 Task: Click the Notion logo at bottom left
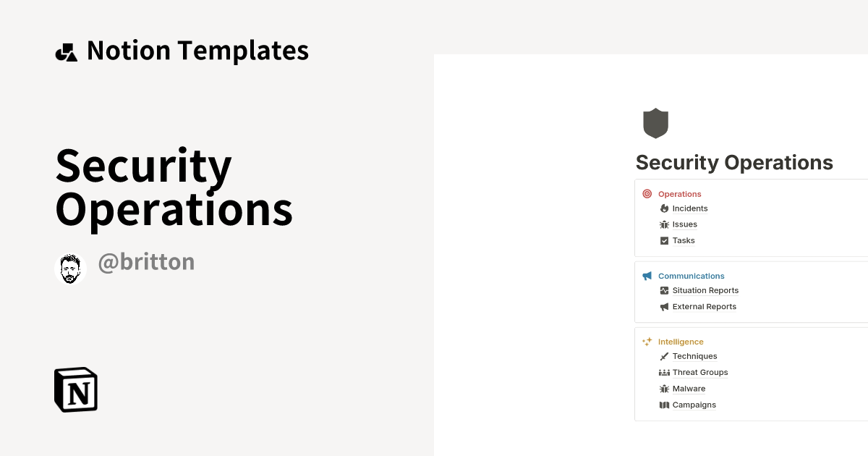click(75, 389)
